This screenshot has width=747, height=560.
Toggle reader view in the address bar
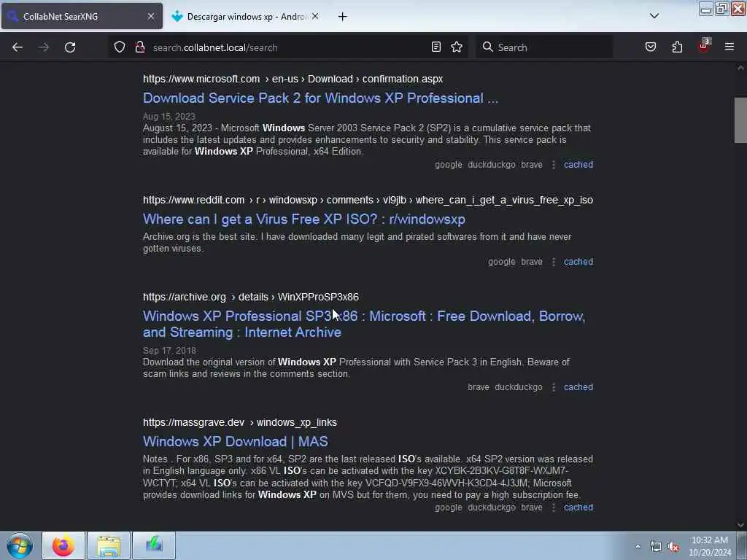[436, 47]
